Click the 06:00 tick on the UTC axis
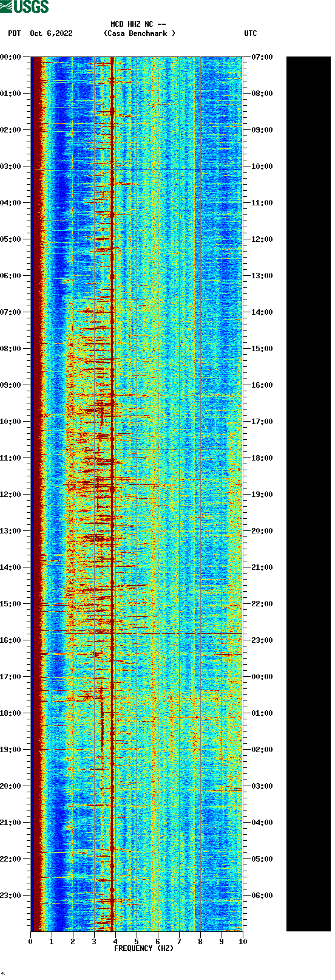The image size is (335, 980). click(x=262, y=896)
